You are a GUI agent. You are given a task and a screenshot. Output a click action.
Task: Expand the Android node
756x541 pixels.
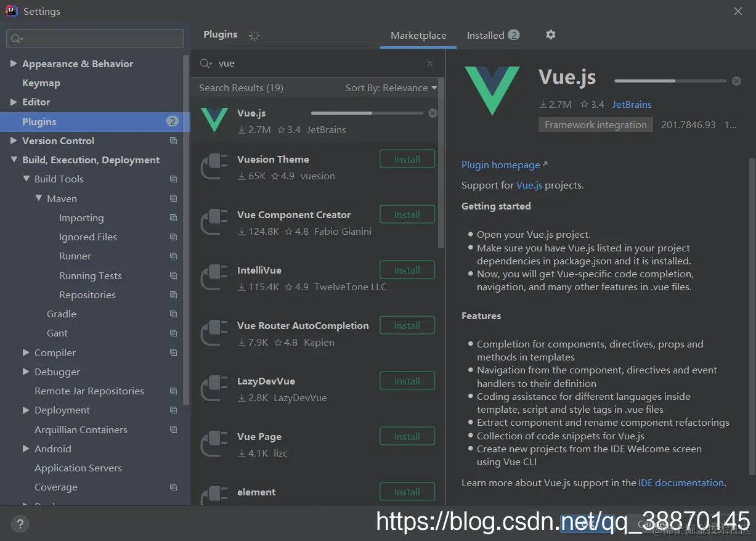(x=26, y=449)
